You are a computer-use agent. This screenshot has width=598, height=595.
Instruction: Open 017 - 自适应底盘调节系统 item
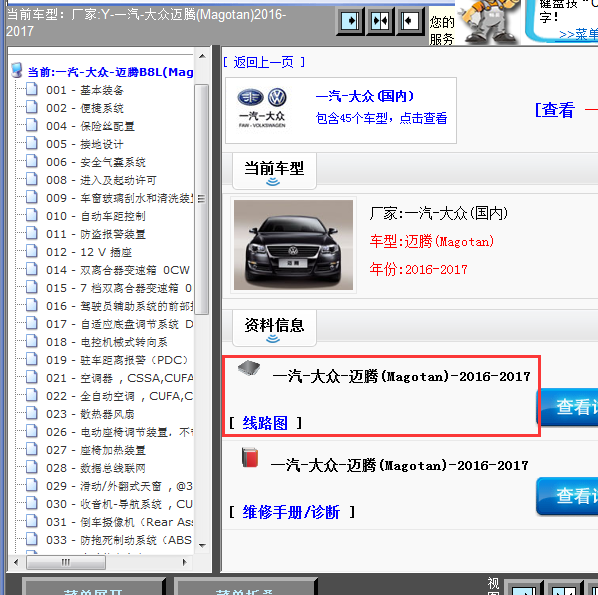tap(120, 324)
